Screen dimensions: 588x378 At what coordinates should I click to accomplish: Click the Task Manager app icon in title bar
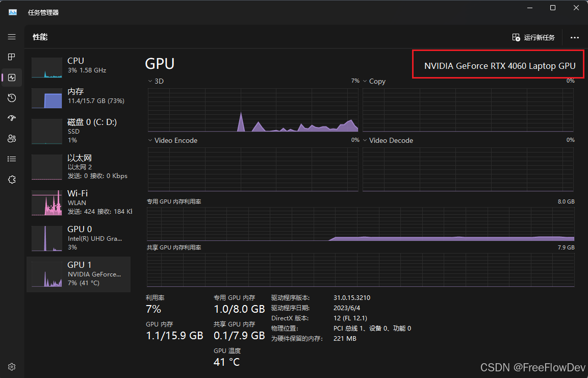13,12
